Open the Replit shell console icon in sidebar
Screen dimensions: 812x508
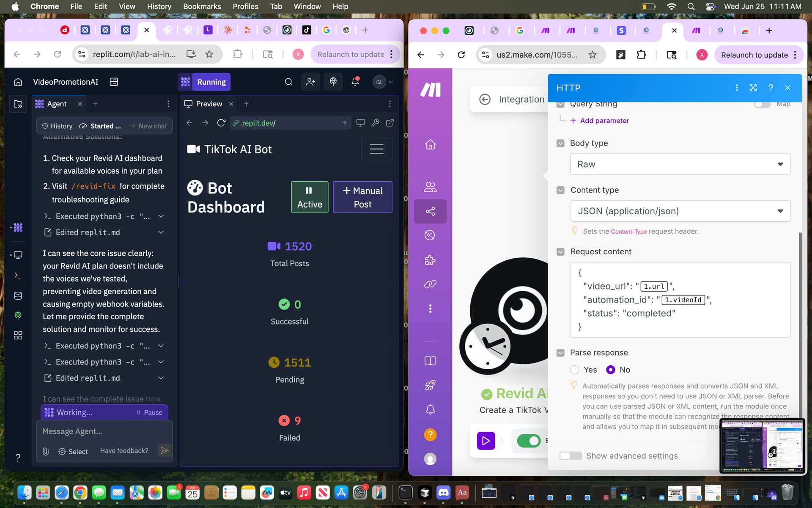pos(18,276)
